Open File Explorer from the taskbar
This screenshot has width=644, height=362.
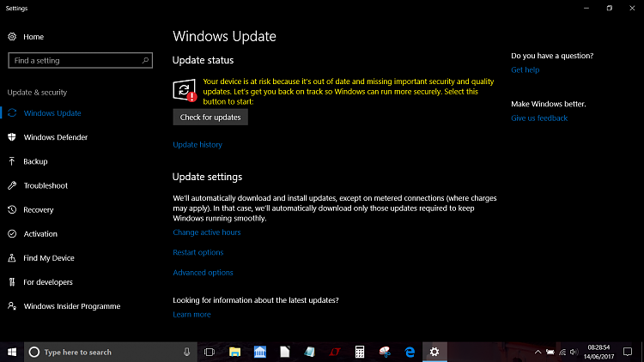pyautogui.click(x=235, y=353)
